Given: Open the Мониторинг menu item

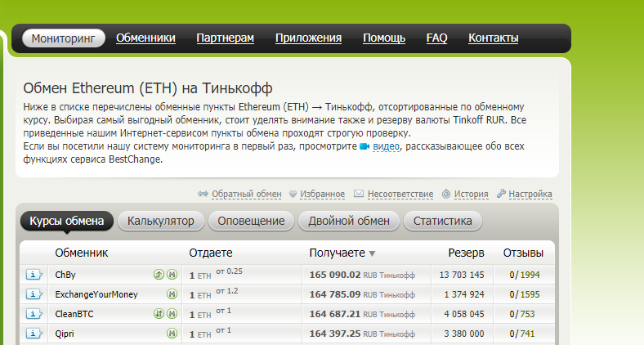Looking at the screenshot, I should coord(63,38).
